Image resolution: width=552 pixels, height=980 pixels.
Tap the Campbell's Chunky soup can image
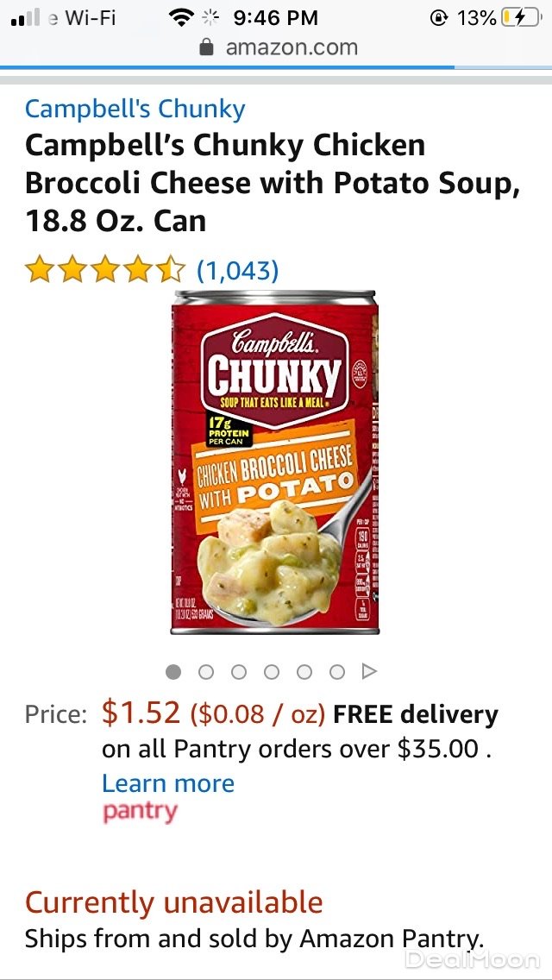275,462
